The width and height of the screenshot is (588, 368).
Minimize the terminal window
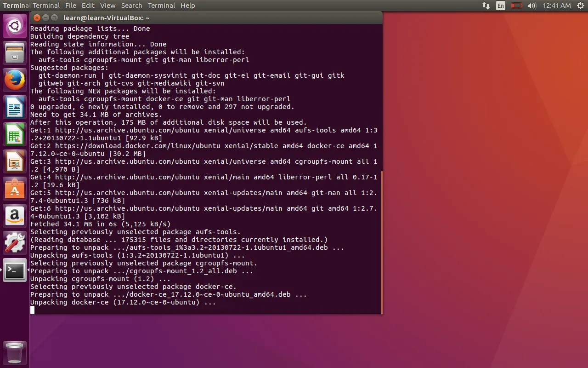[46, 17]
